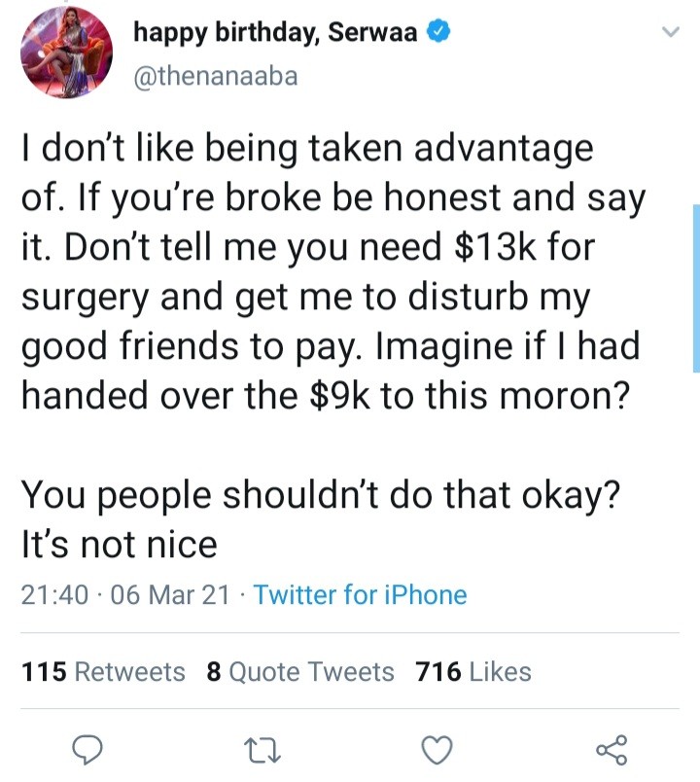
Task: View the 716 Likes list
Action: click(473, 671)
